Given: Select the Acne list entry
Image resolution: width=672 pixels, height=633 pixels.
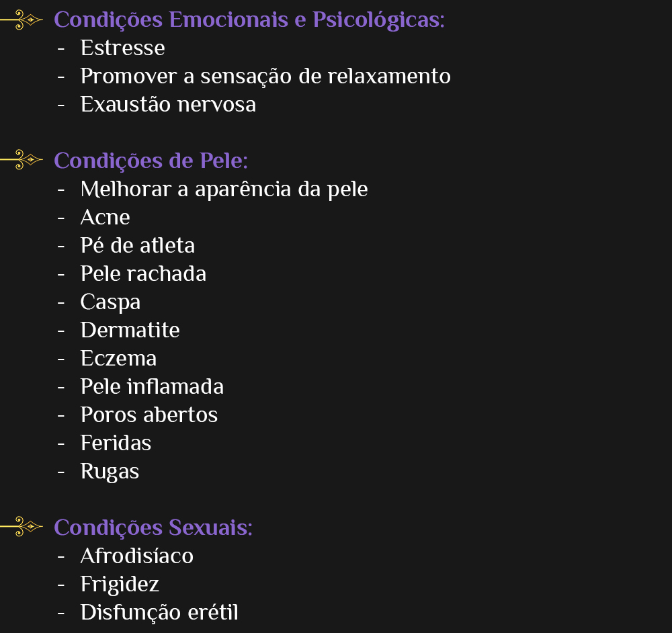Looking at the screenshot, I should tap(105, 218).
